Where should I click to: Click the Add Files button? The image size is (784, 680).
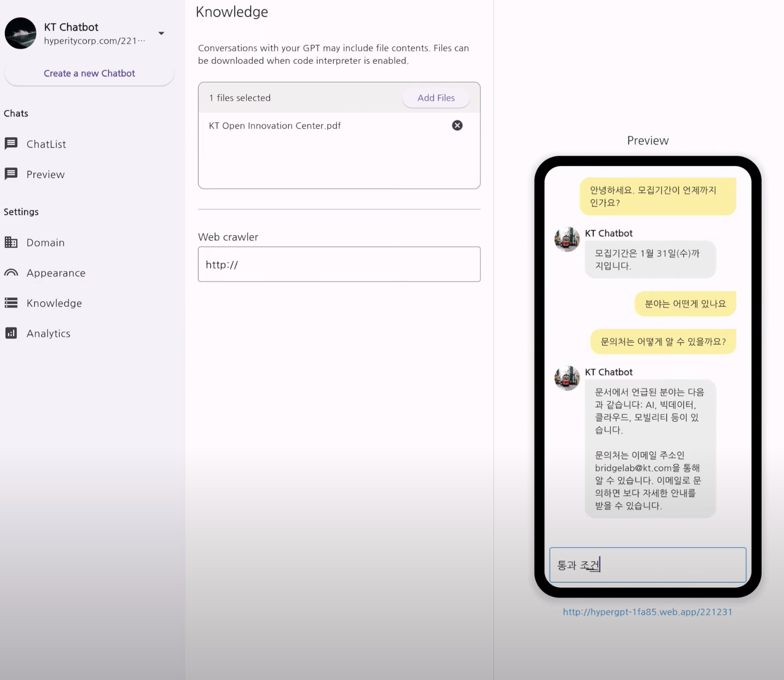tap(436, 97)
